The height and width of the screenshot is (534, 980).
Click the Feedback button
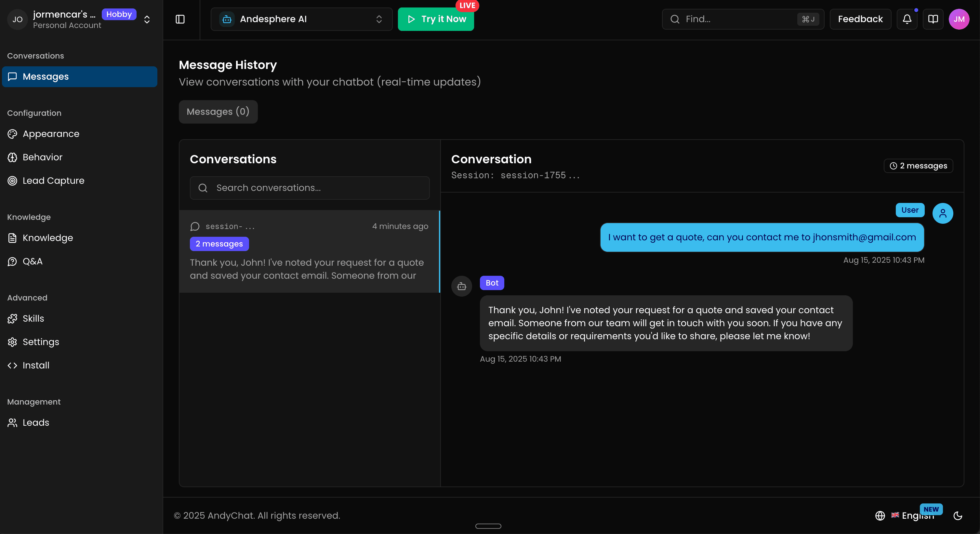pos(860,19)
